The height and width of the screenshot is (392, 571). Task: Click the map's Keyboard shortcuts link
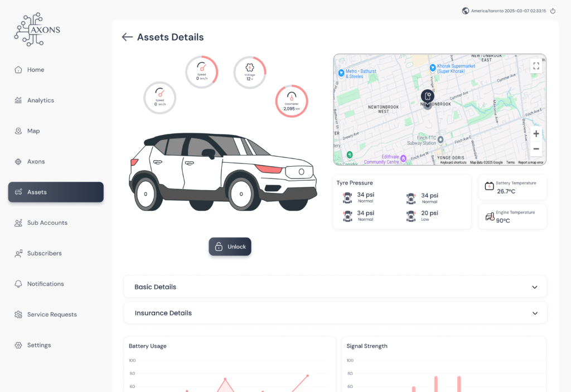coord(453,163)
